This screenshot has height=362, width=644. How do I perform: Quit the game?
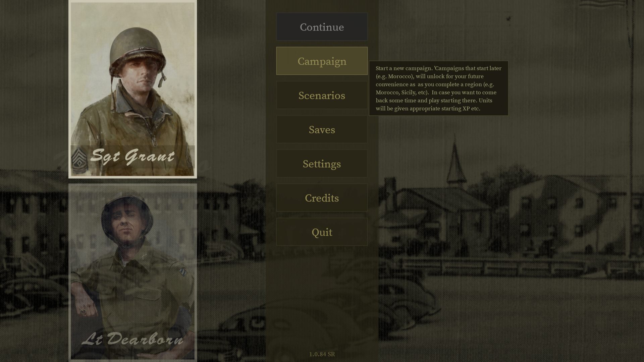pos(322,232)
